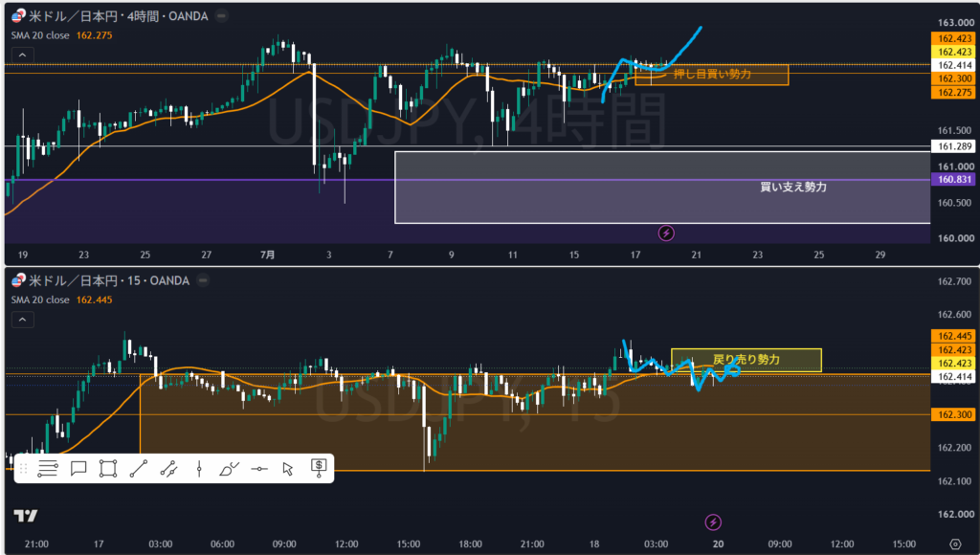The image size is (980, 555).
Task: Click the 7月 label on the date axis
Action: [268, 255]
